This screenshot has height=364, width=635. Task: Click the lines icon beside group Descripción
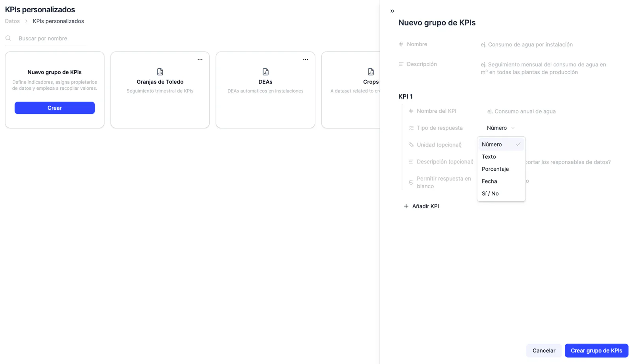[401, 64]
